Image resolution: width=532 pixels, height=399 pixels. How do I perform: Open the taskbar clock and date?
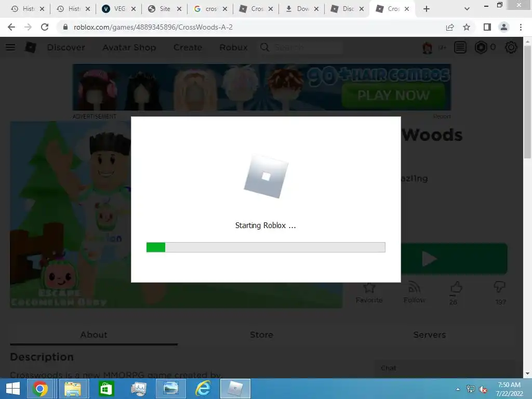pos(509,389)
